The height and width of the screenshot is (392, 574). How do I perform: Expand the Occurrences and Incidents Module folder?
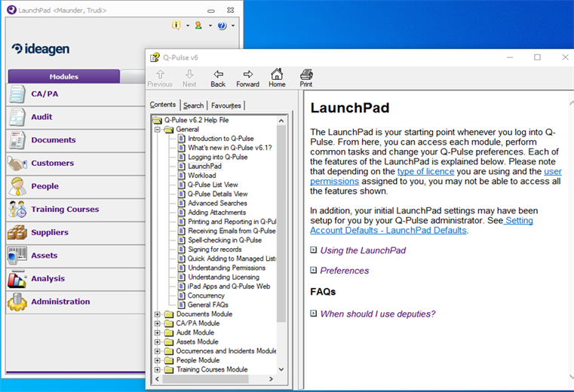tap(158, 351)
